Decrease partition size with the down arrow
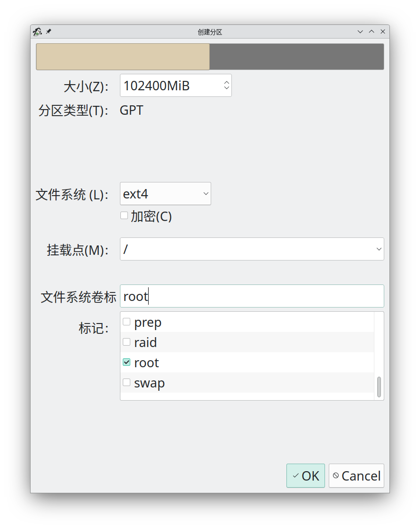 pyautogui.click(x=227, y=88)
